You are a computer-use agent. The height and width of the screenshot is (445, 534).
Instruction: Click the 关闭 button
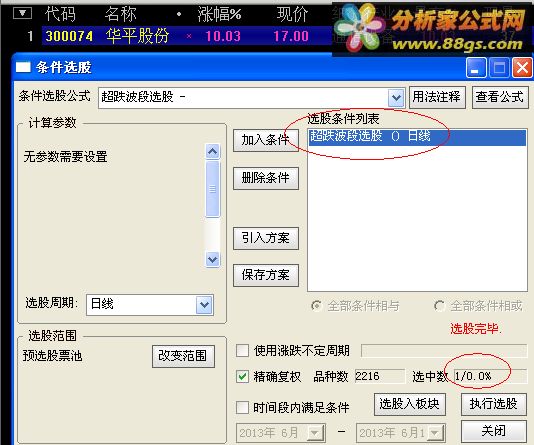(493, 431)
